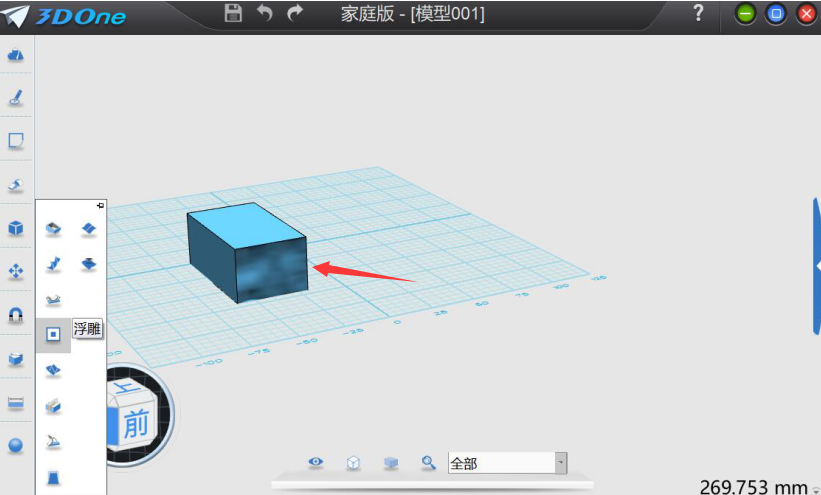Open the Basic Edit move-arrows tool
The width and height of the screenshot is (821, 495).
point(16,271)
